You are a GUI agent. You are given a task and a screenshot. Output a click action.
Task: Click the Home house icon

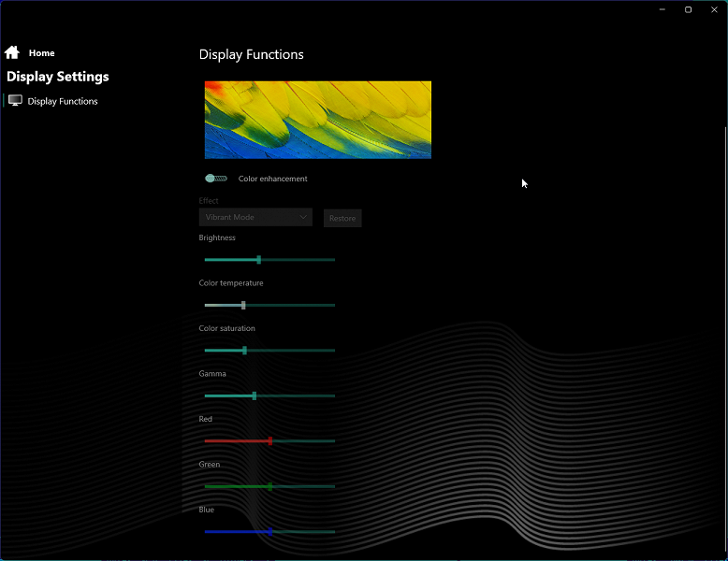point(12,52)
